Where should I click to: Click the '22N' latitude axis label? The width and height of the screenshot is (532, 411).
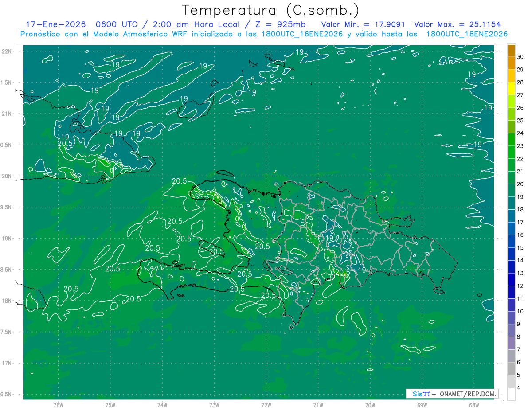point(8,51)
